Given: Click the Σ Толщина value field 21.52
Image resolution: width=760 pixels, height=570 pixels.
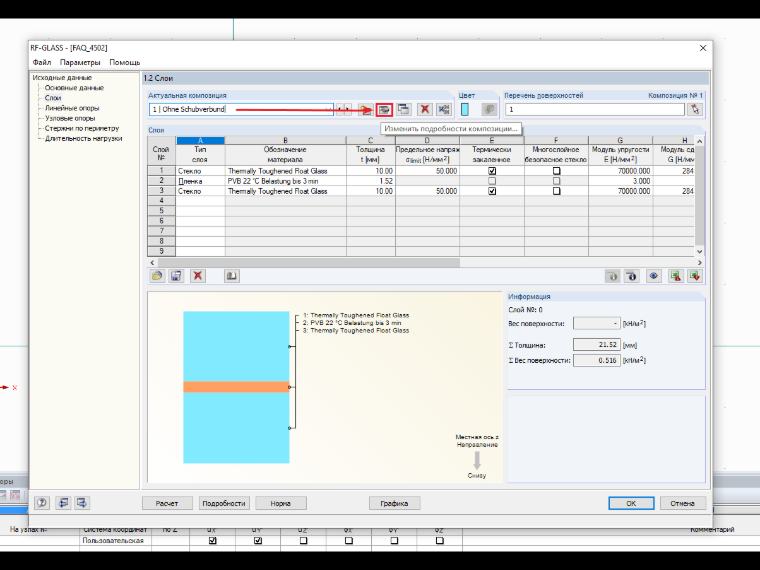Looking at the screenshot, I should point(597,345).
